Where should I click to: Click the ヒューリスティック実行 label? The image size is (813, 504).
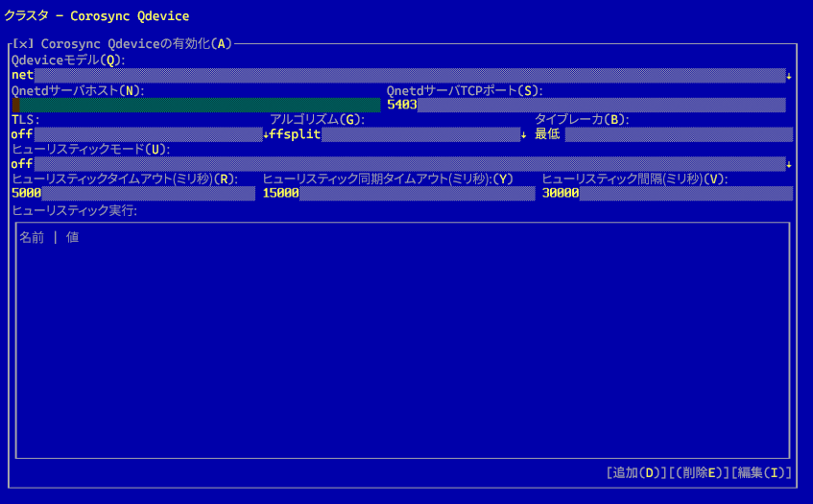click(x=74, y=210)
